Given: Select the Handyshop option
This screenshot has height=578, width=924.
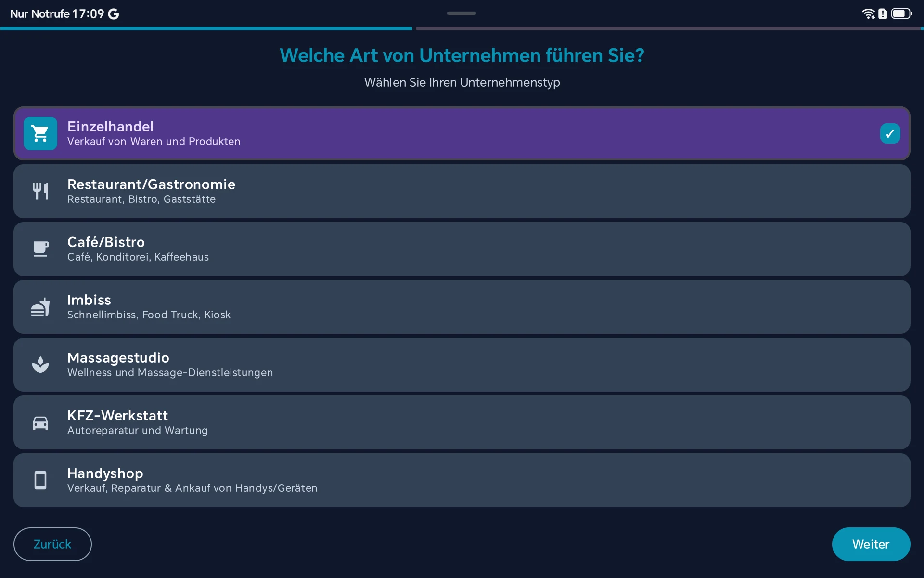Looking at the screenshot, I should tap(462, 480).
